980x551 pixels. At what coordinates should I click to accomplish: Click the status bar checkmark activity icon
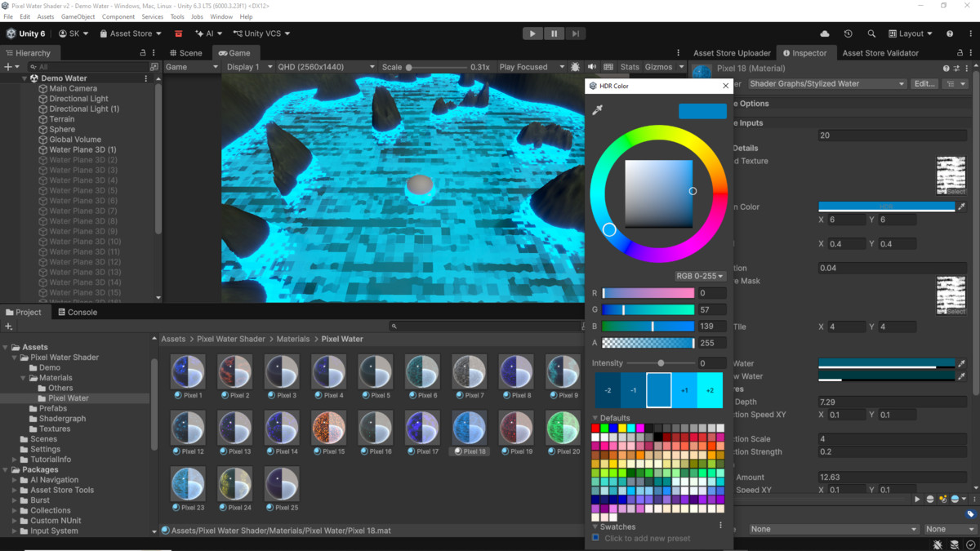[970, 544]
